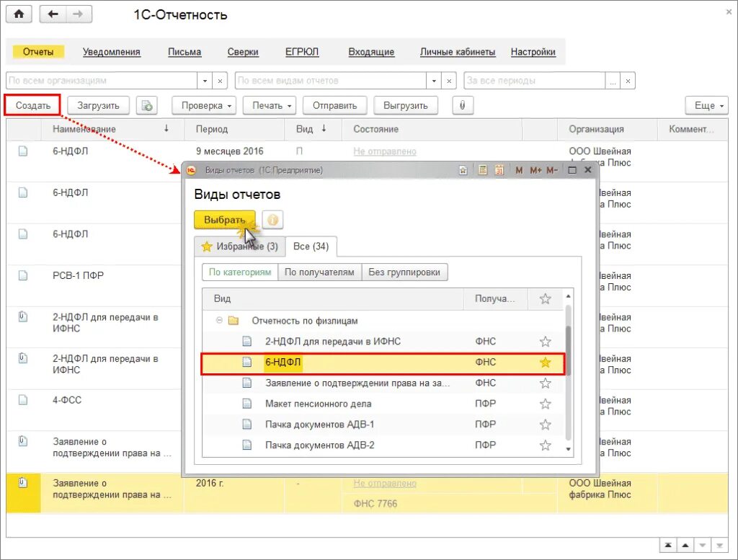Click the M+ memory button in dialog title
The width and height of the screenshot is (738, 560).
[x=535, y=170]
